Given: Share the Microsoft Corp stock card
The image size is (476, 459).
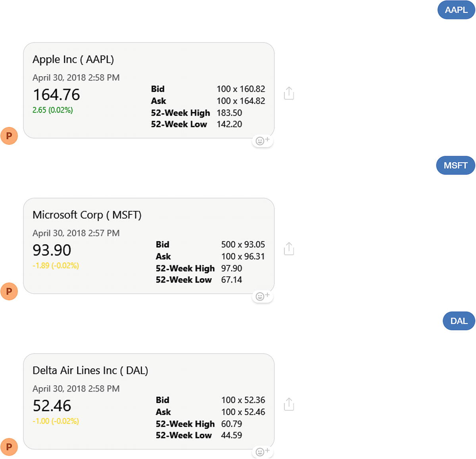Looking at the screenshot, I should pyautogui.click(x=289, y=249).
